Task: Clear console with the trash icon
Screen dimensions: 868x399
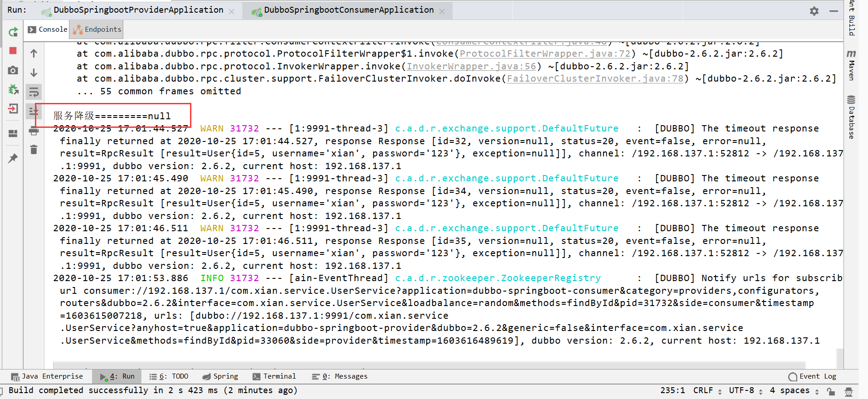Action: (34, 149)
